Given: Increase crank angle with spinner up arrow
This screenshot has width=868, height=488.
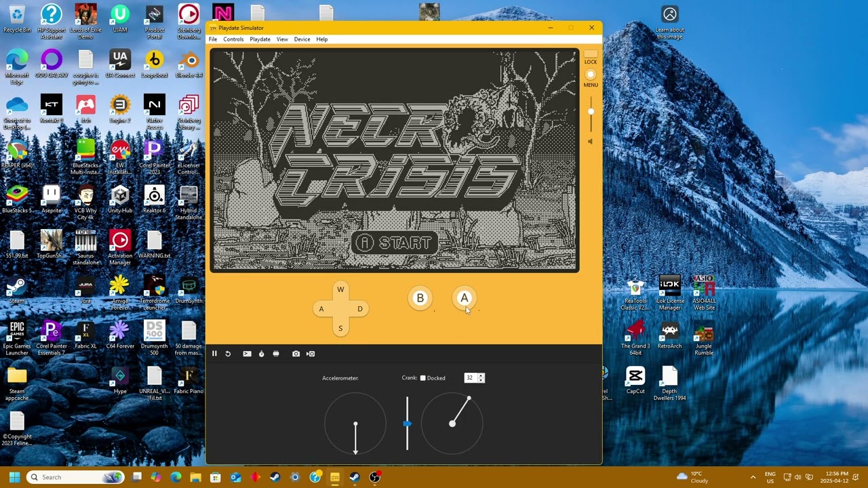Looking at the screenshot, I should tap(481, 375).
